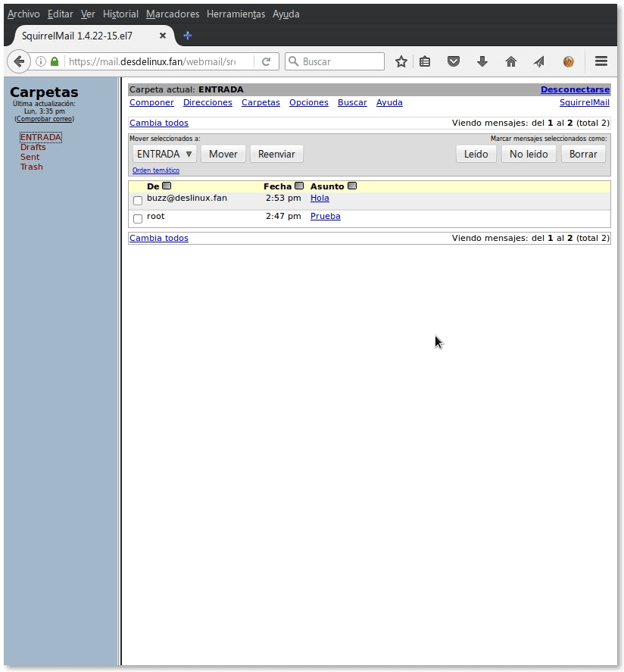Screen dimensions: 624x672
Task: Show bookmarks list icon
Action: (x=425, y=61)
